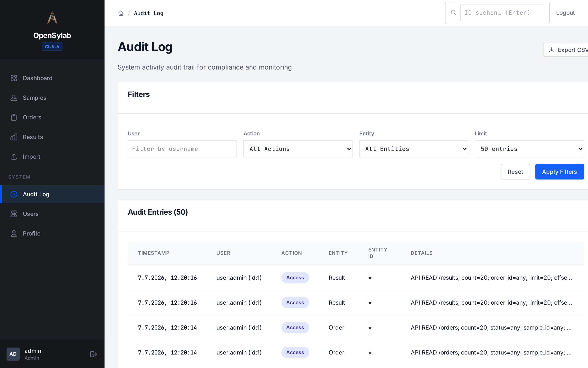The image size is (588, 368).
Task: Click the search magnifier icon
Action: tap(453, 13)
